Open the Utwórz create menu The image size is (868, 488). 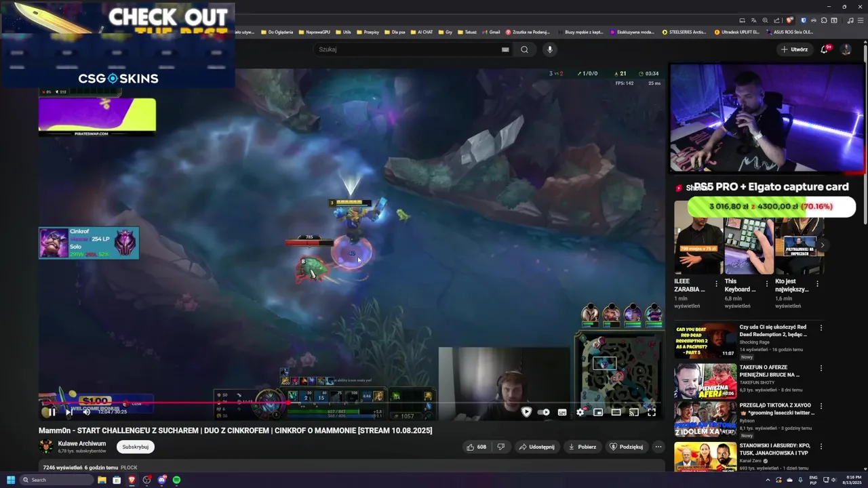tap(794, 49)
